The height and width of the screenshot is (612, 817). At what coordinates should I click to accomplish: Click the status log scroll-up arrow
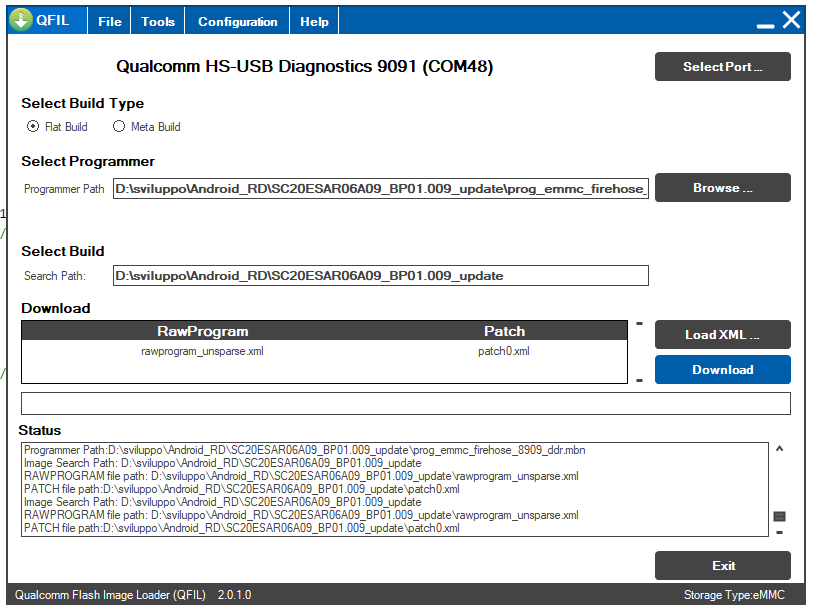click(x=780, y=450)
